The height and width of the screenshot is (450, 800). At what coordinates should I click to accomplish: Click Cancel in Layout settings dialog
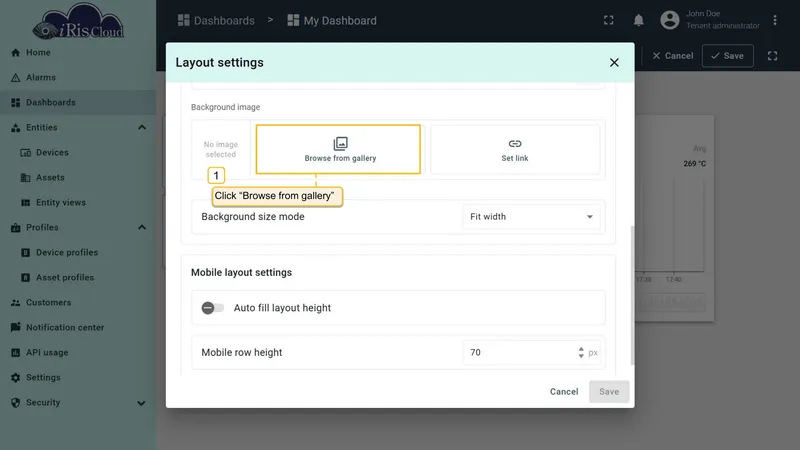pos(564,392)
